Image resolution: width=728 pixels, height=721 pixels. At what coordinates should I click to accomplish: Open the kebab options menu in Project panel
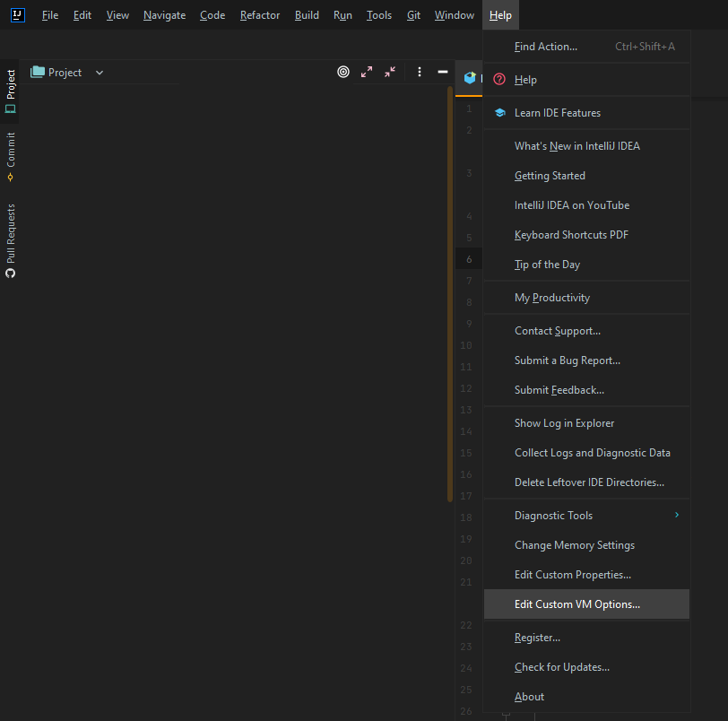[x=419, y=72]
